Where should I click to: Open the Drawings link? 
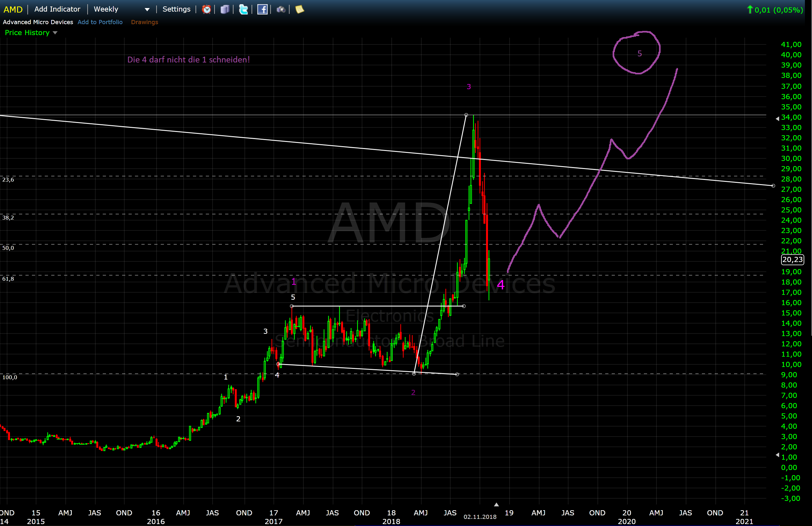click(145, 22)
